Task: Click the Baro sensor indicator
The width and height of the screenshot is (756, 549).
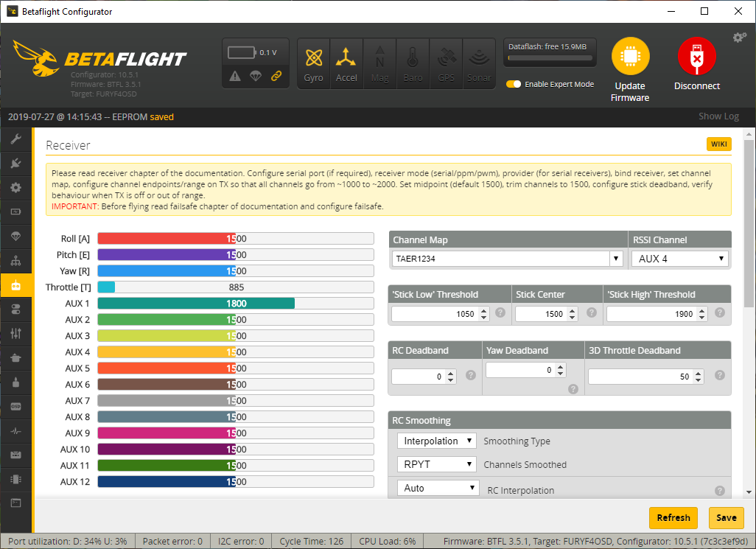Action: [413, 63]
